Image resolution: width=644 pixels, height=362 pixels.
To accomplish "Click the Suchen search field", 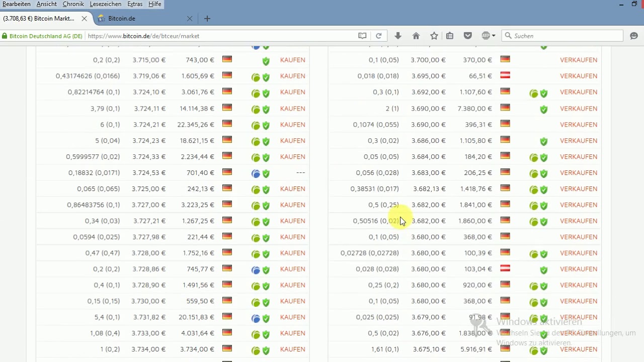I will (562, 36).
